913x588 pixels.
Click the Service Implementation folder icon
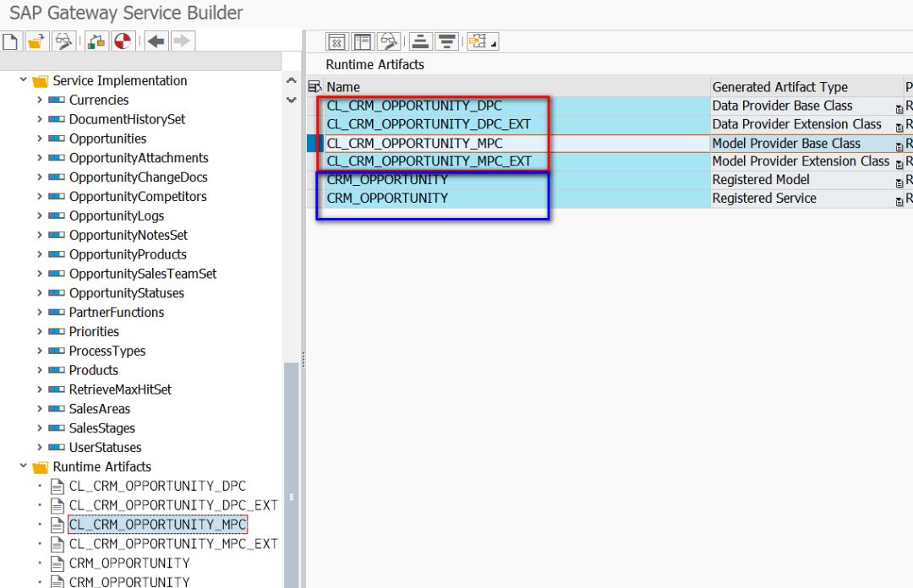click(41, 81)
